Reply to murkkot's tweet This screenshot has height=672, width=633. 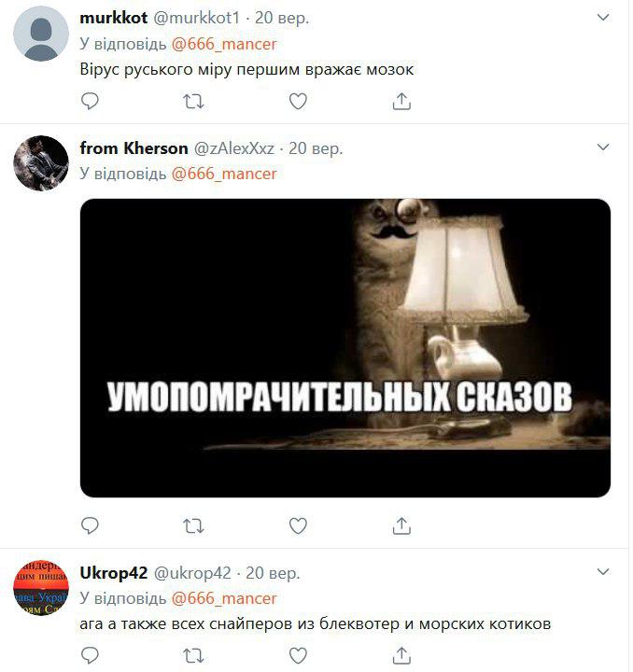pyautogui.click(x=90, y=102)
